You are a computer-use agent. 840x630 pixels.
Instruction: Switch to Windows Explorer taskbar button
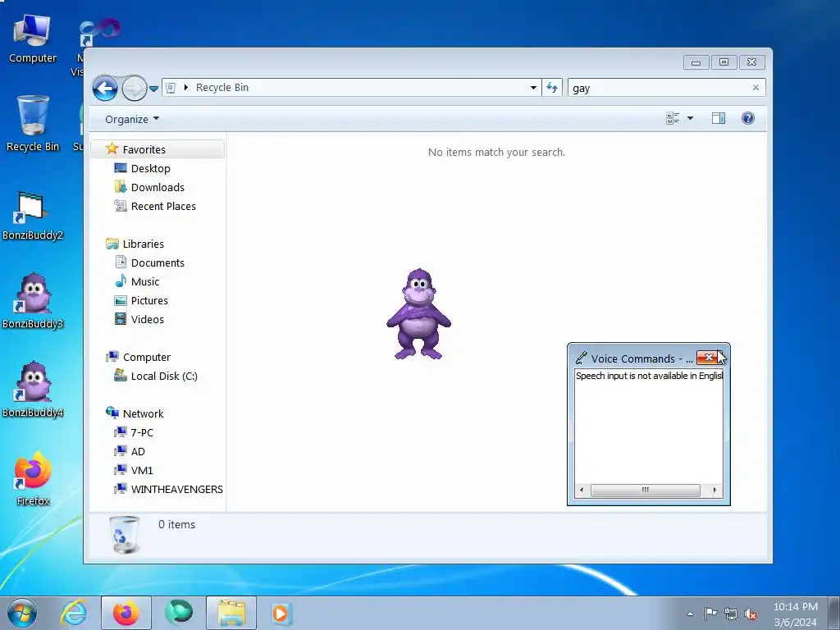(x=231, y=614)
